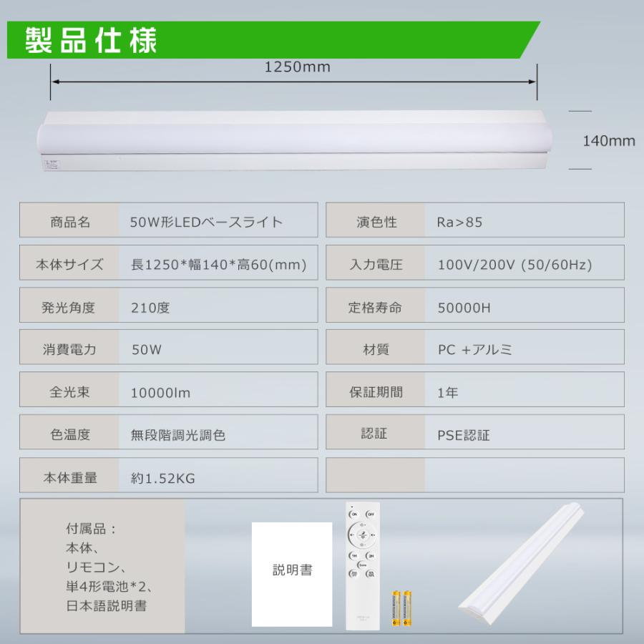Click the リモコン、 accessory line
This screenshot has width=644, height=644.
tap(96, 567)
